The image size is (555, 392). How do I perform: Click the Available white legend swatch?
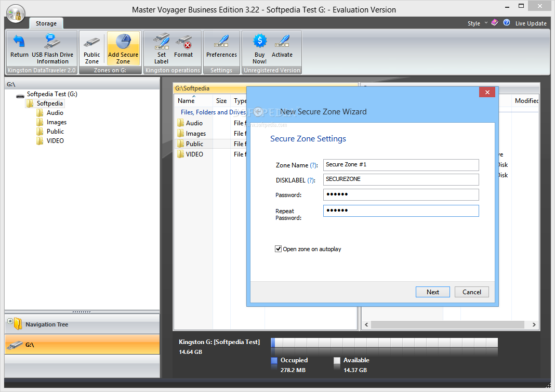point(337,360)
